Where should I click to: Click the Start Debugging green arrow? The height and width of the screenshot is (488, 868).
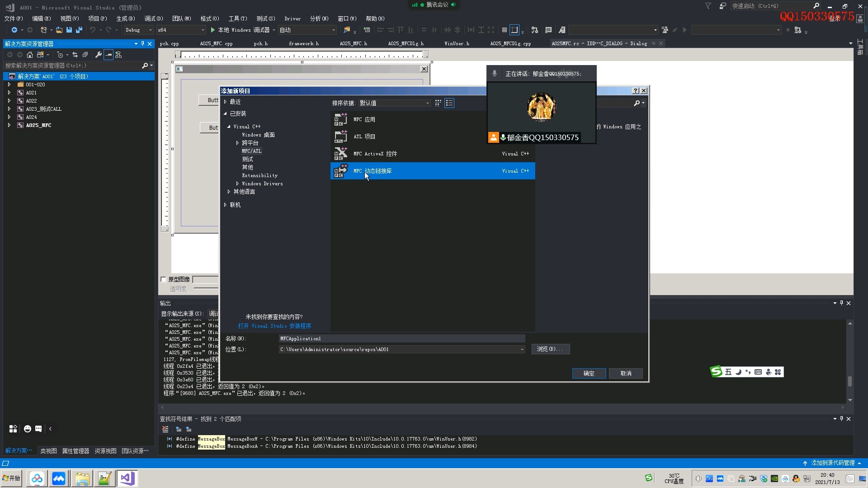(213, 30)
